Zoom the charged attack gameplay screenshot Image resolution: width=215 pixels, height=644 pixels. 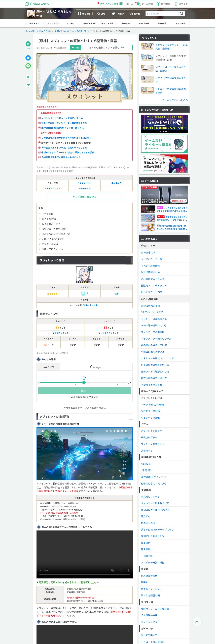tap(85, 454)
